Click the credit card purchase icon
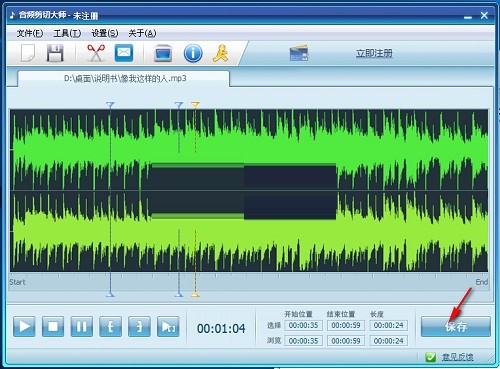500x369 pixels. 299,53
